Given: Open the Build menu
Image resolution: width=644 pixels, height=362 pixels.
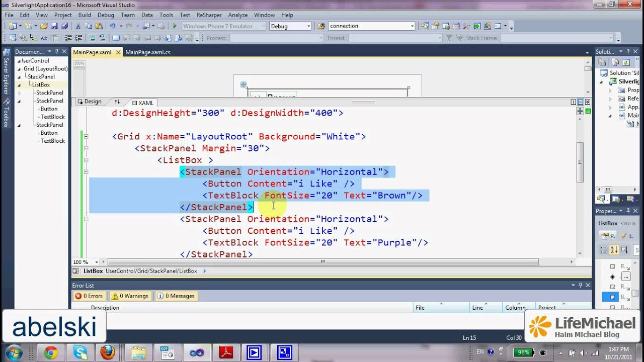Looking at the screenshot, I should (85, 15).
